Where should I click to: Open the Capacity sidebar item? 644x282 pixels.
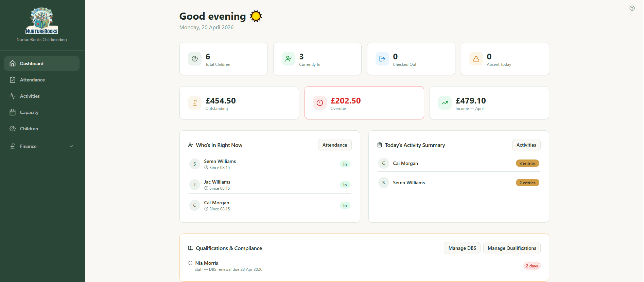[x=41, y=112]
